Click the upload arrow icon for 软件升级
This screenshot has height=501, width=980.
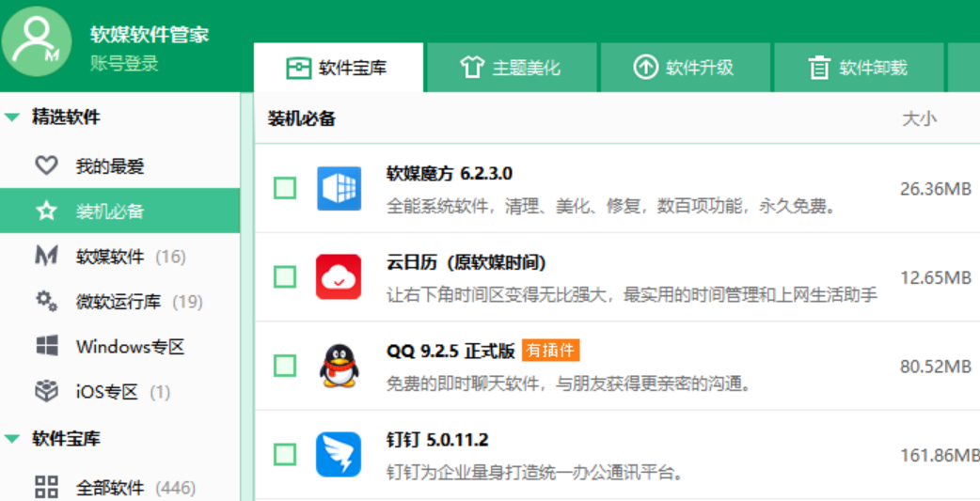[x=645, y=67]
